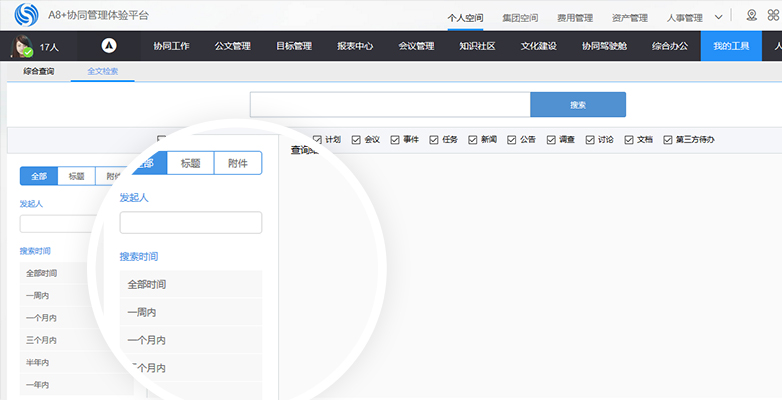This screenshot has height=400, width=782.
Task: Toggle the 第三方待办 checkbox
Action: (x=667, y=140)
